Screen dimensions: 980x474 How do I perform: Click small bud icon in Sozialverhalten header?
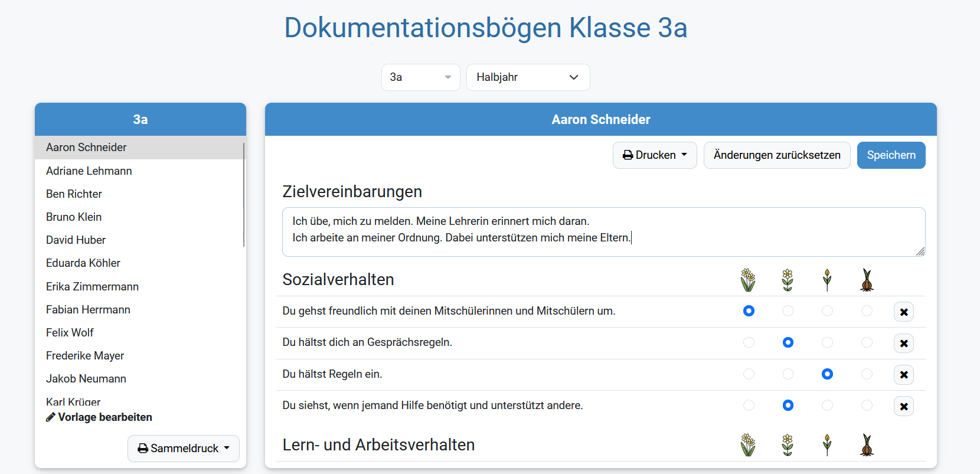(827, 280)
